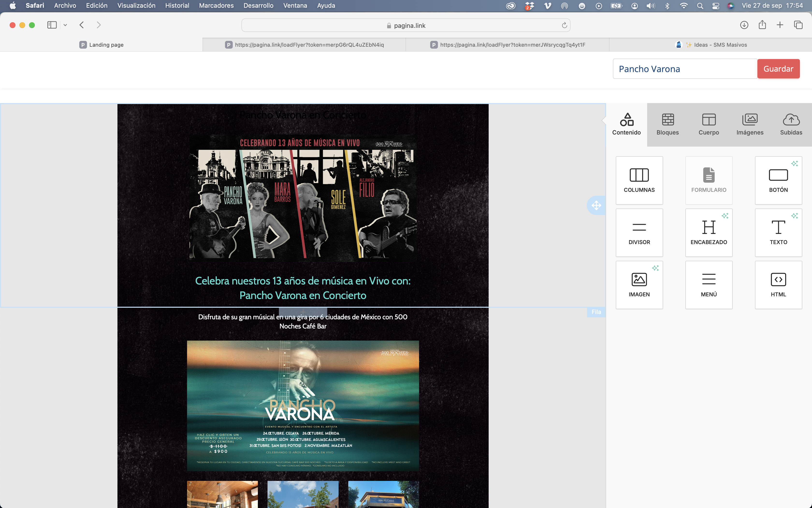Open the Contenido panel tab
The width and height of the screenshot is (812, 508).
pos(626,124)
